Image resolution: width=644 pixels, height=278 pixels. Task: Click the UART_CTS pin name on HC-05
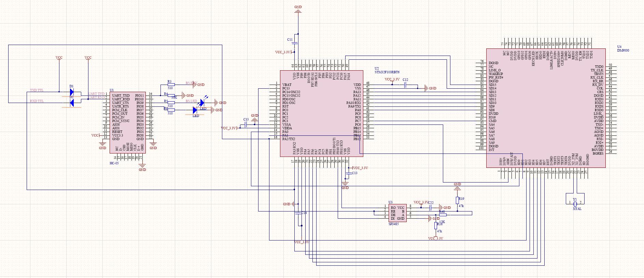point(121,103)
